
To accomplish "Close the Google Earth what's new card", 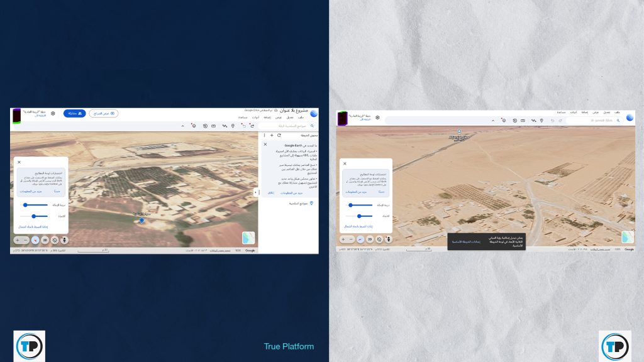I will click(265, 145).
